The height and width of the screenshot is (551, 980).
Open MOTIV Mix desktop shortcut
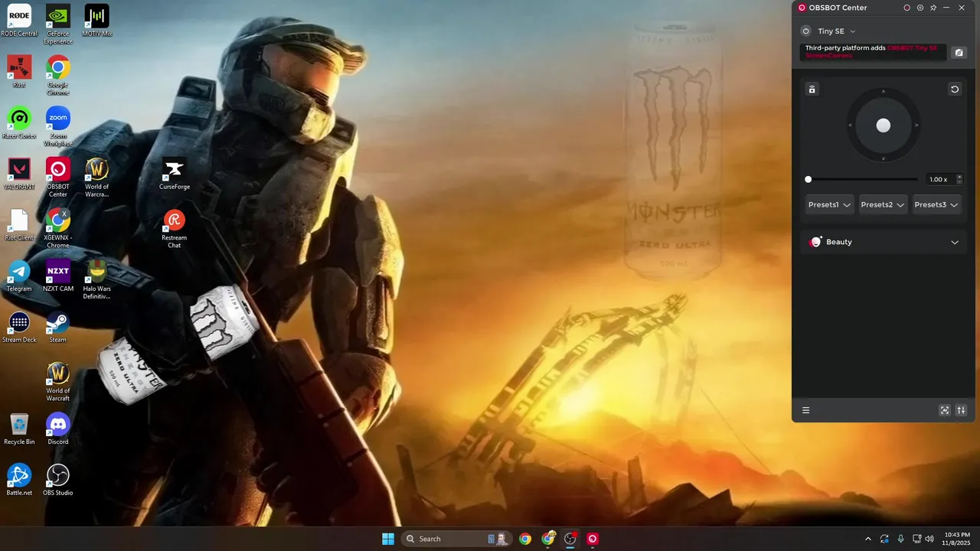point(96,21)
